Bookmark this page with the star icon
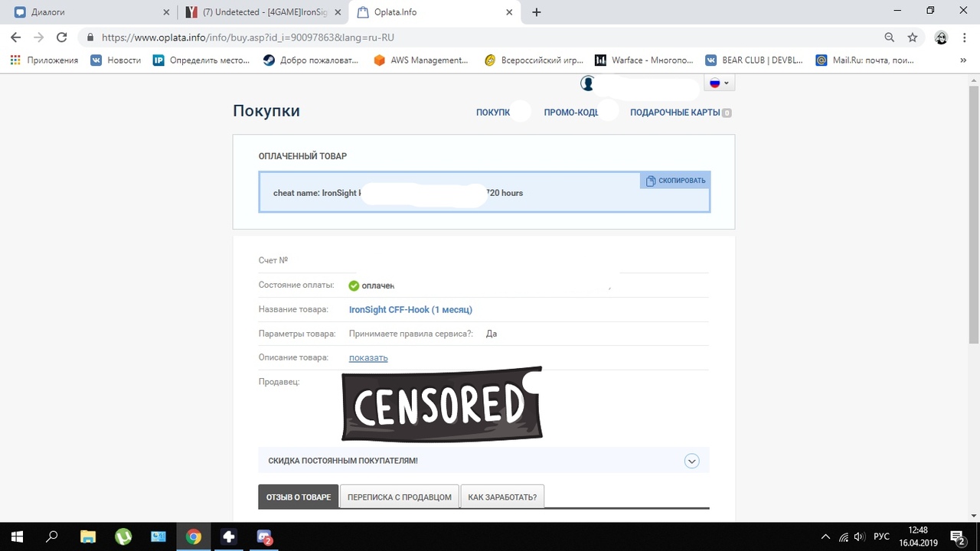Screen dimensions: 980x551 (912, 37)
